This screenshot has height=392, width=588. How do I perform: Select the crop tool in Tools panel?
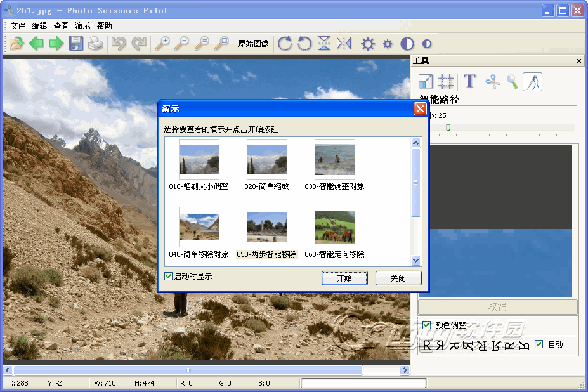tap(445, 81)
